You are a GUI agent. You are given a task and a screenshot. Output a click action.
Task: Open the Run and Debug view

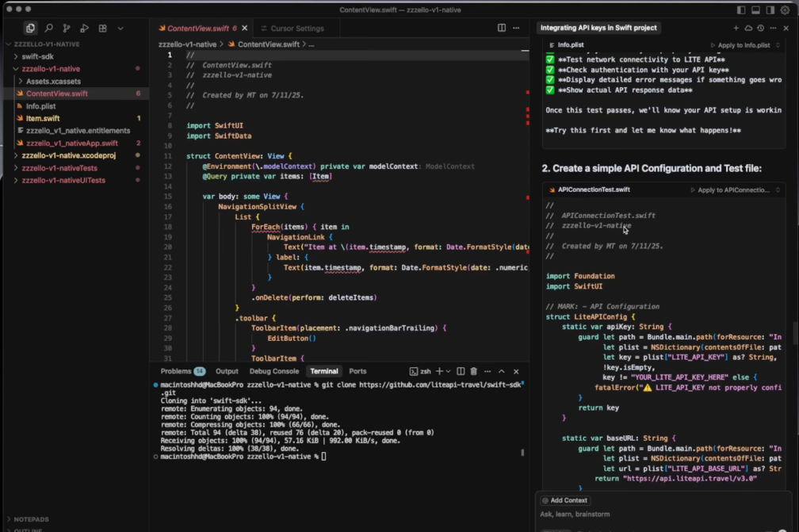pyautogui.click(x=84, y=28)
